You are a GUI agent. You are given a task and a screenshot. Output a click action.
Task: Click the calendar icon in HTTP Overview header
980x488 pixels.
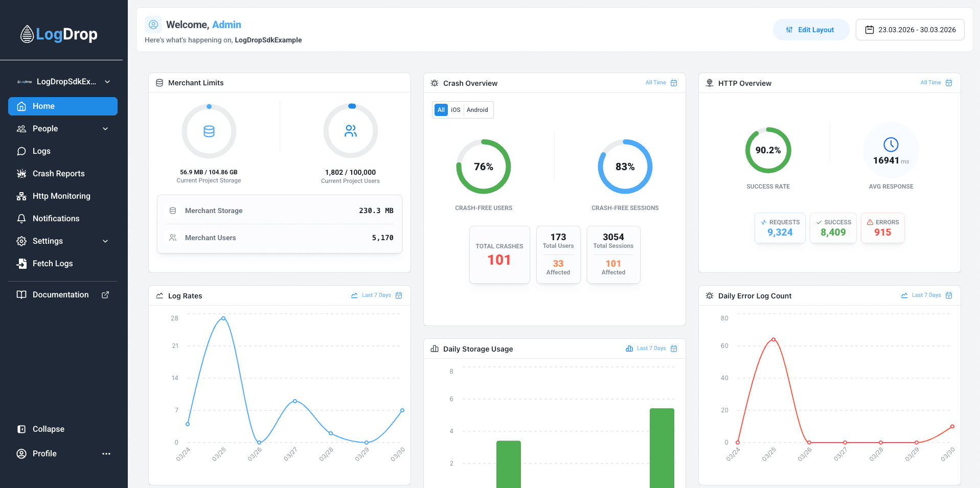click(x=949, y=83)
